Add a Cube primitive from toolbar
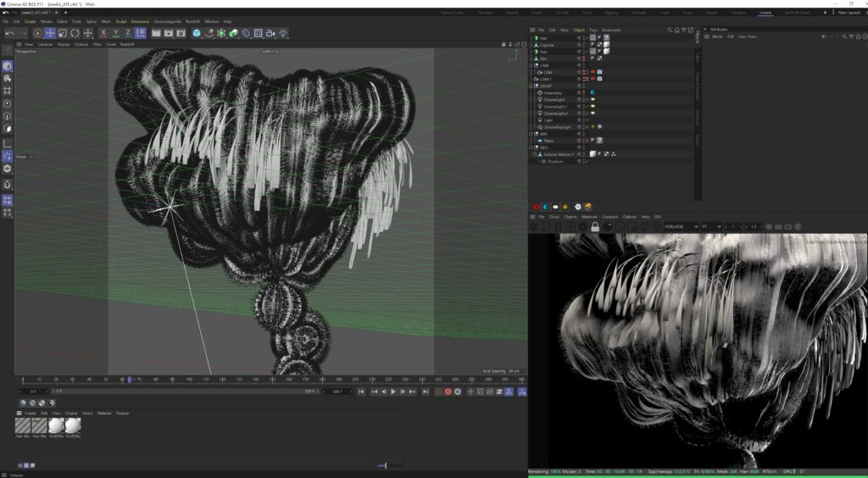868x478 pixels. [x=197, y=33]
